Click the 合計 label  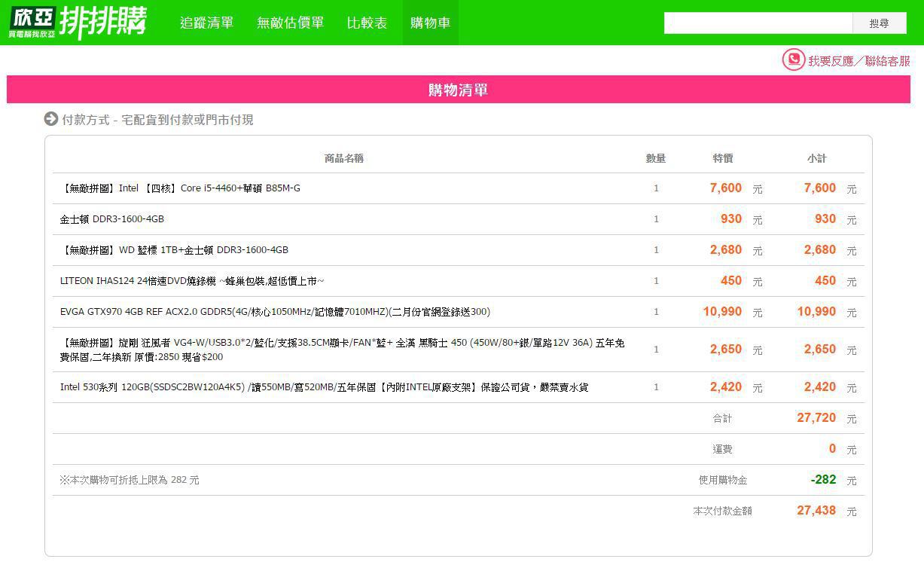[x=722, y=418]
